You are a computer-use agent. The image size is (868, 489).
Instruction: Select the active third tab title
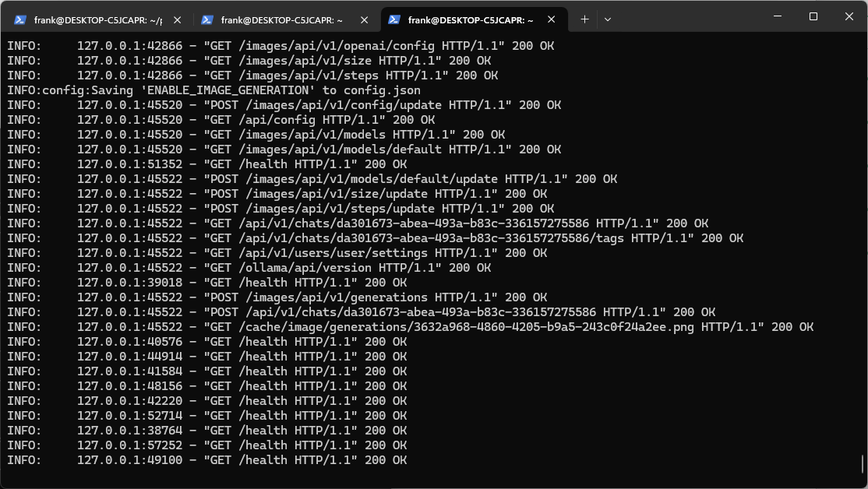(x=471, y=20)
